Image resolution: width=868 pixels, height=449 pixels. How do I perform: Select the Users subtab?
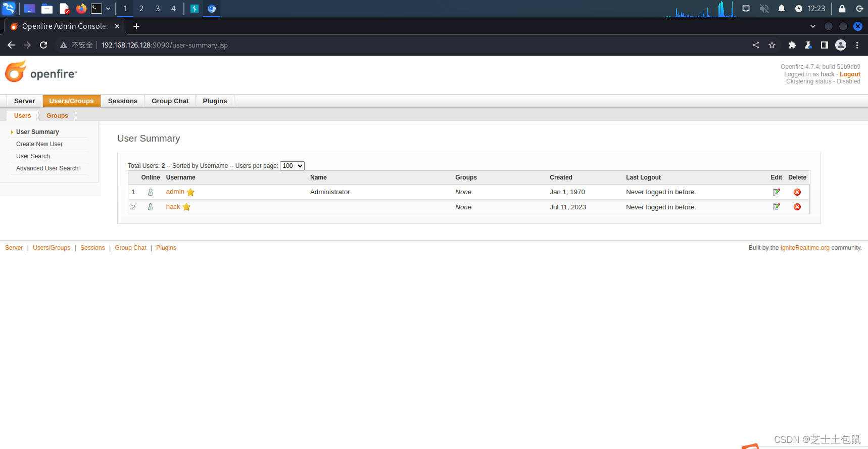23,116
